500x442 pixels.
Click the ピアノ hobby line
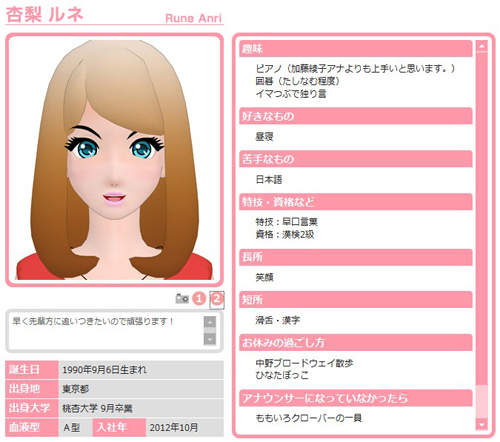355,68
